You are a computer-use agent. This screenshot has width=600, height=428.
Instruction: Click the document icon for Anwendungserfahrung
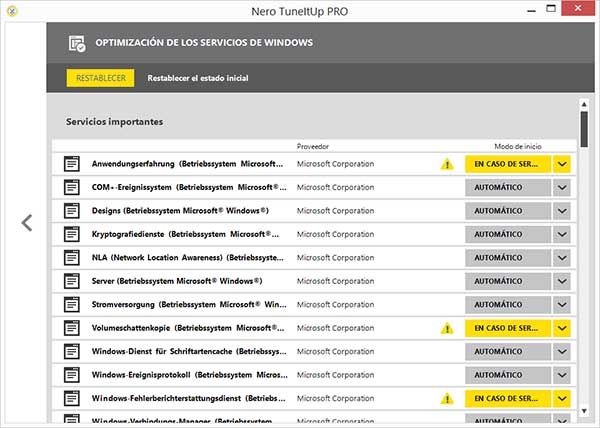72,164
